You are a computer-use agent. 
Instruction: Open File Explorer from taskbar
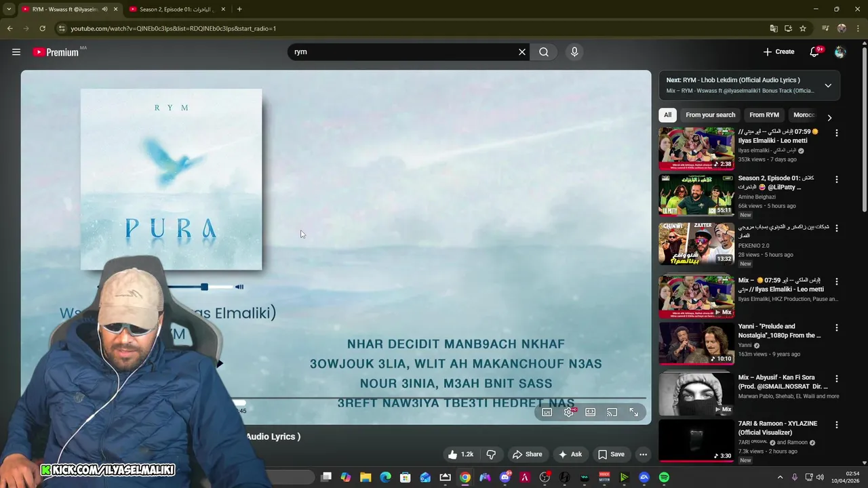[x=366, y=477]
